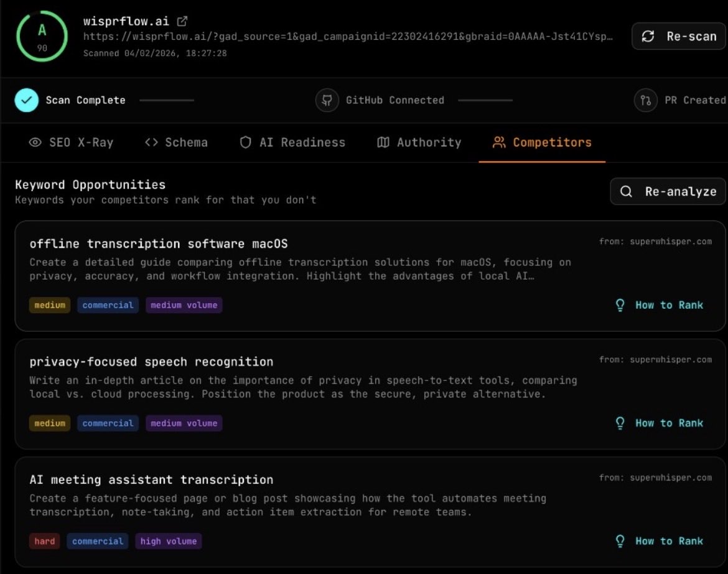Click the description starting 'Create a feature-focused page'
728x574 pixels.
pos(288,506)
